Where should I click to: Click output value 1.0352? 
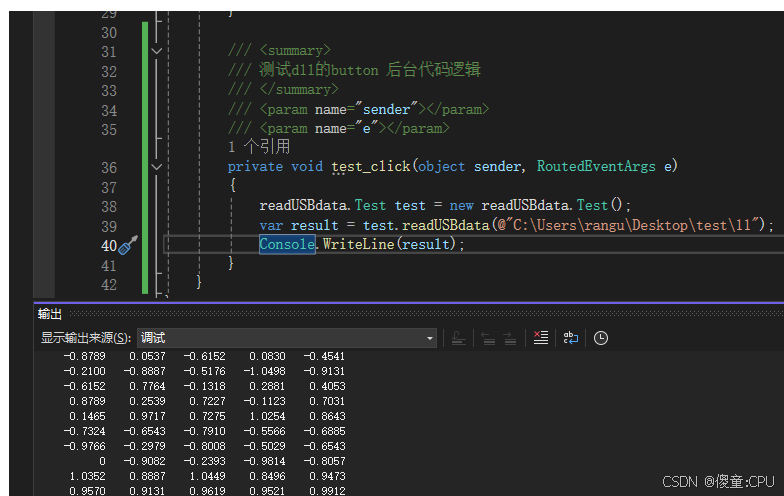pyautogui.click(x=87, y=476)
